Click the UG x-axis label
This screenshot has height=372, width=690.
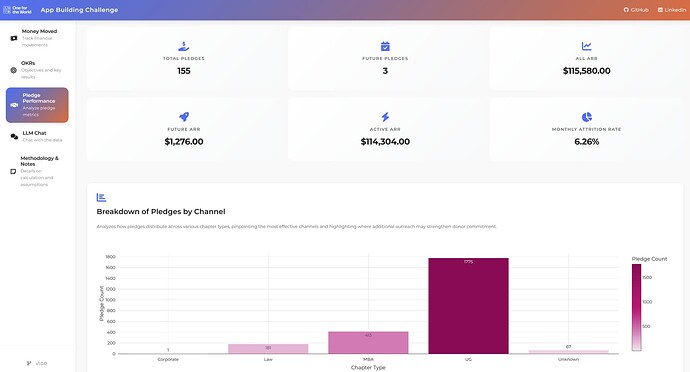click(468, 359)
